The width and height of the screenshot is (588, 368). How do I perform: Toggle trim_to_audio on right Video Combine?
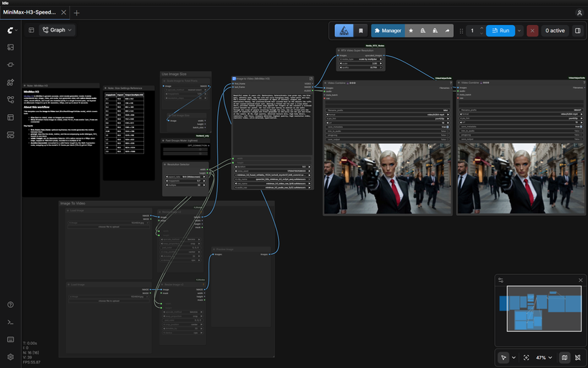[x=521, y=131]
